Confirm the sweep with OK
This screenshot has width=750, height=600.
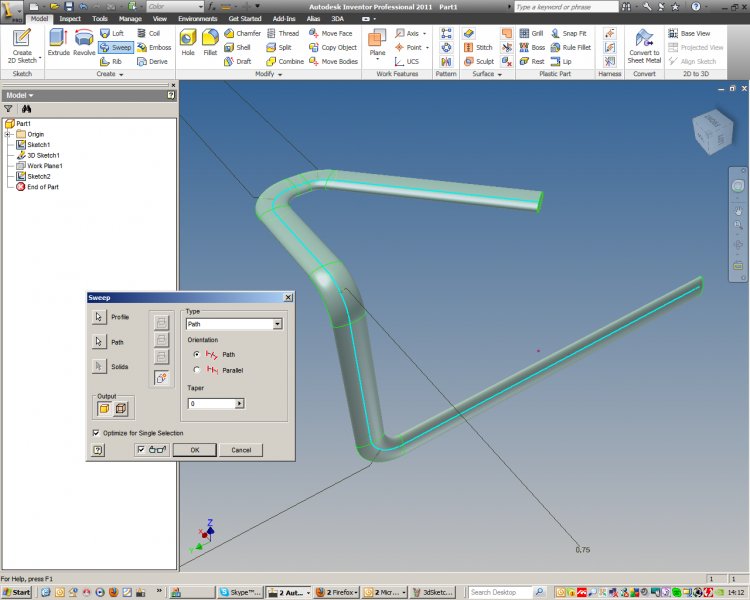click(194, 450)
